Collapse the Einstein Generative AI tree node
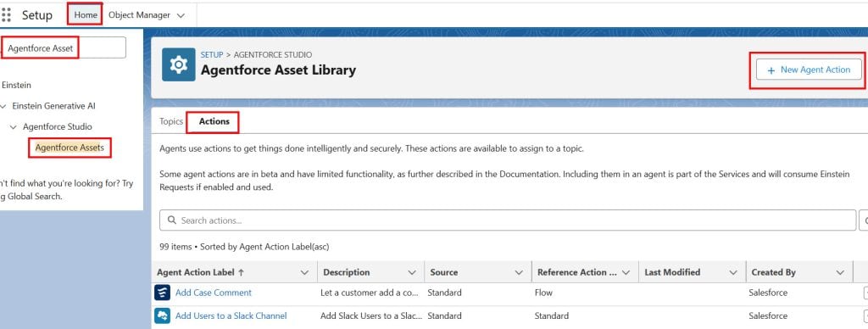Image resolution: width=868 pixels, height=329 pixels. pyautogui.click(x=4, y=106)
